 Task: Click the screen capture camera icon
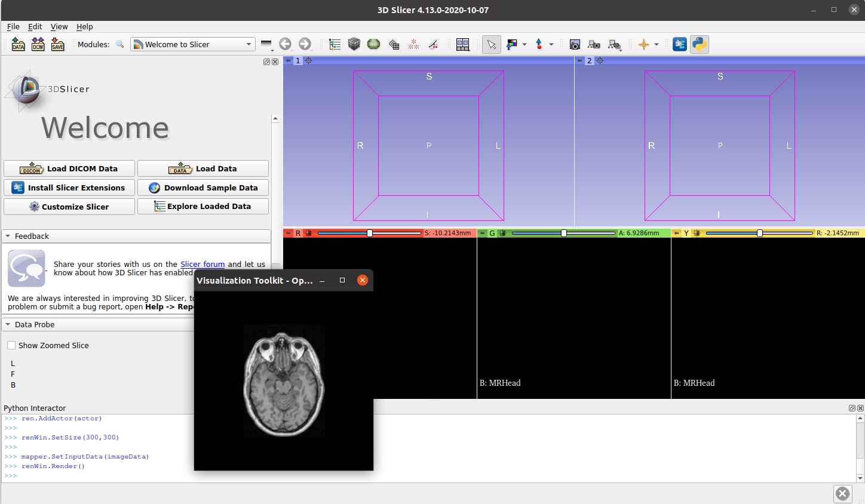(x=574, y=44)
